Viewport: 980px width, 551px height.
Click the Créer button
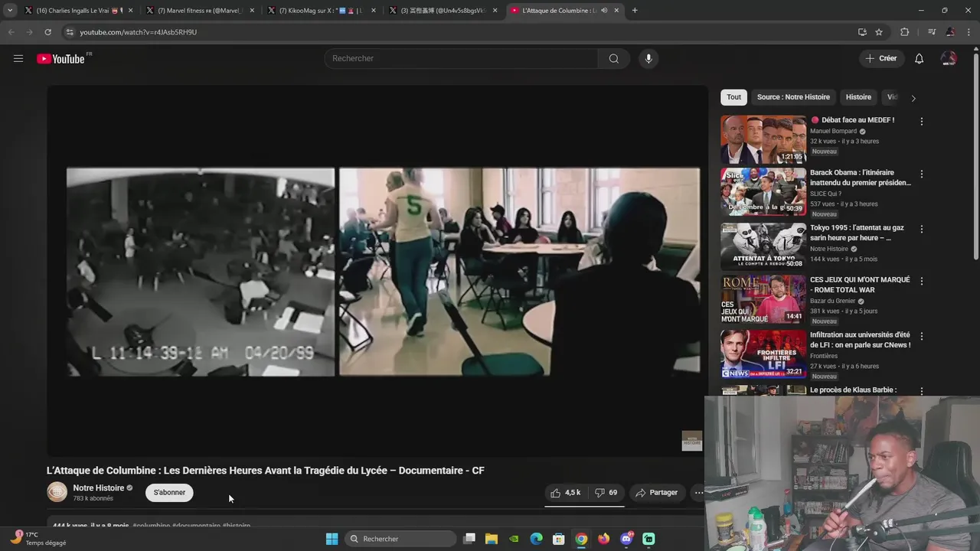pyautogui.click(x=880, y=59)
